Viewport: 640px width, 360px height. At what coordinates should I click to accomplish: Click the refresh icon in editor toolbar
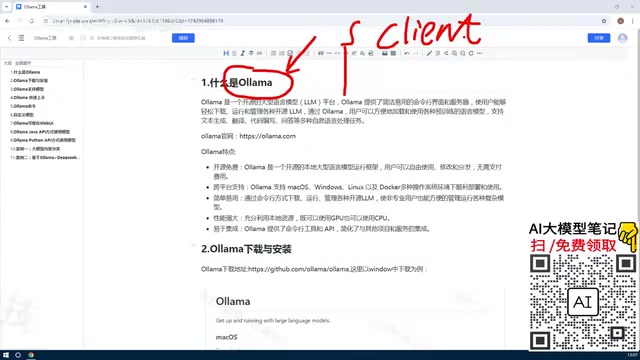(471, 53)
